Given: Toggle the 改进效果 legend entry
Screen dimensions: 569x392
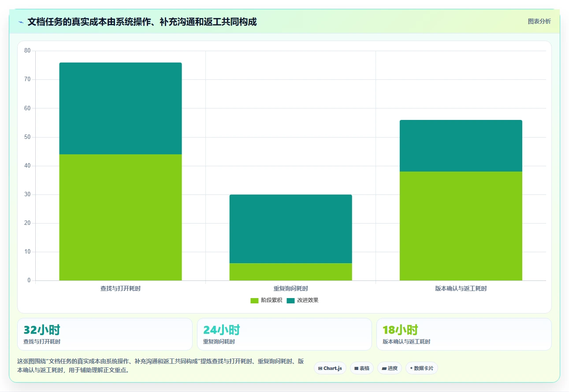Looking at the screenshot, I should tap(302, 300).
